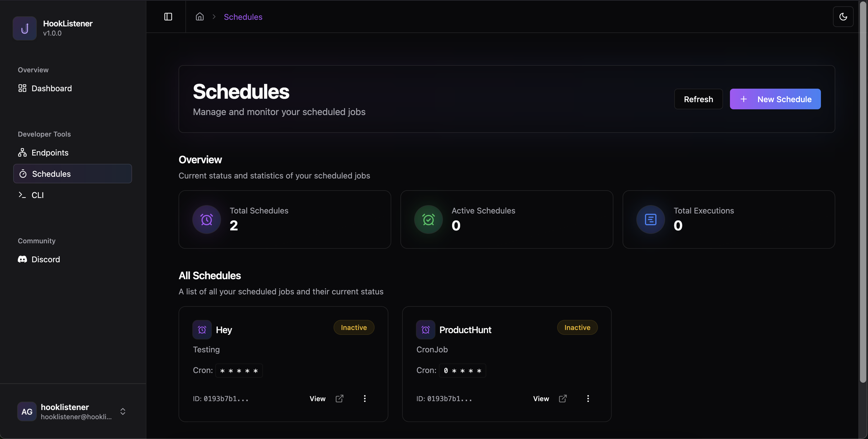This screenshot has width=868, height=439.
Task: Open three-dot menu on ProductHunt schedule
Action: click(588, 399)
